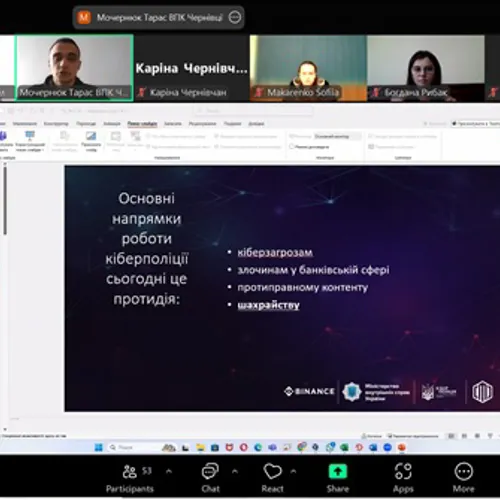Open the 'Показ слайдів' ribbon tab
The height and width of the screenshot is (500, 500).
142,124
